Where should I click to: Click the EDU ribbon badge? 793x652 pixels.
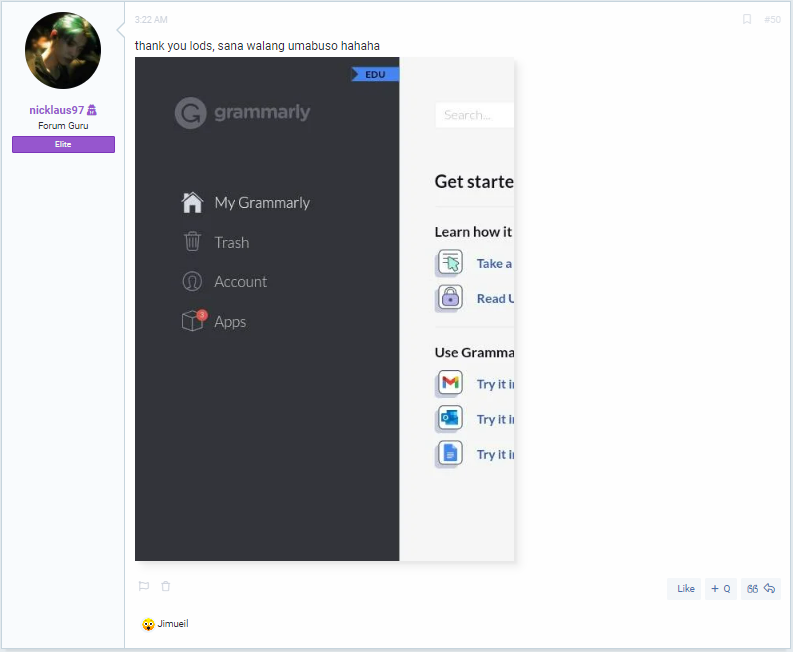375,74
